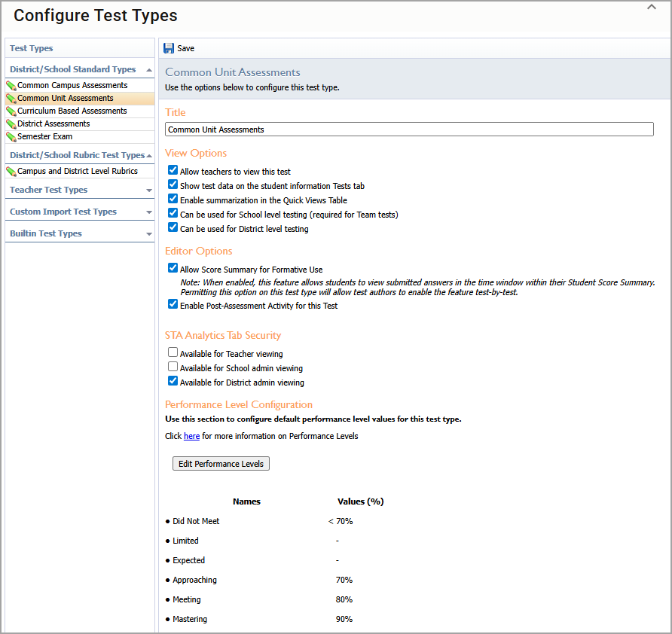672x634 pixels.
Task: Select Curriculum Based Assessments test type
Action: pos(72,111)
